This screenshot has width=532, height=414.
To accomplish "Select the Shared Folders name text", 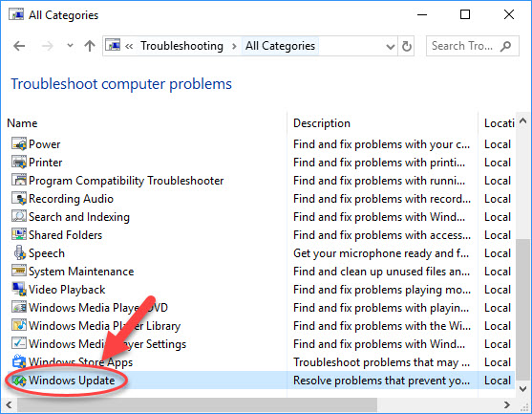I will (65, 235).
